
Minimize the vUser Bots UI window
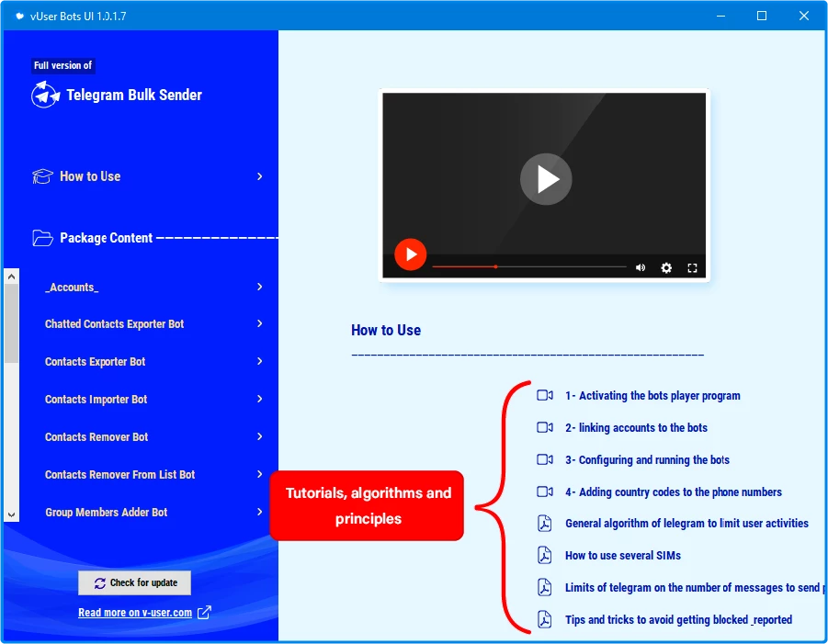pos(720,16)
